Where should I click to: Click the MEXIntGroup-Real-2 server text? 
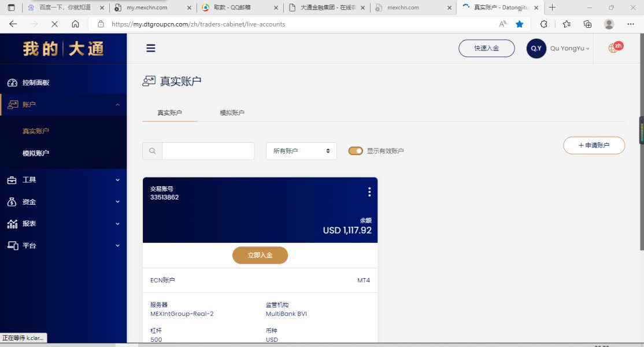click(x=182, y=313)
